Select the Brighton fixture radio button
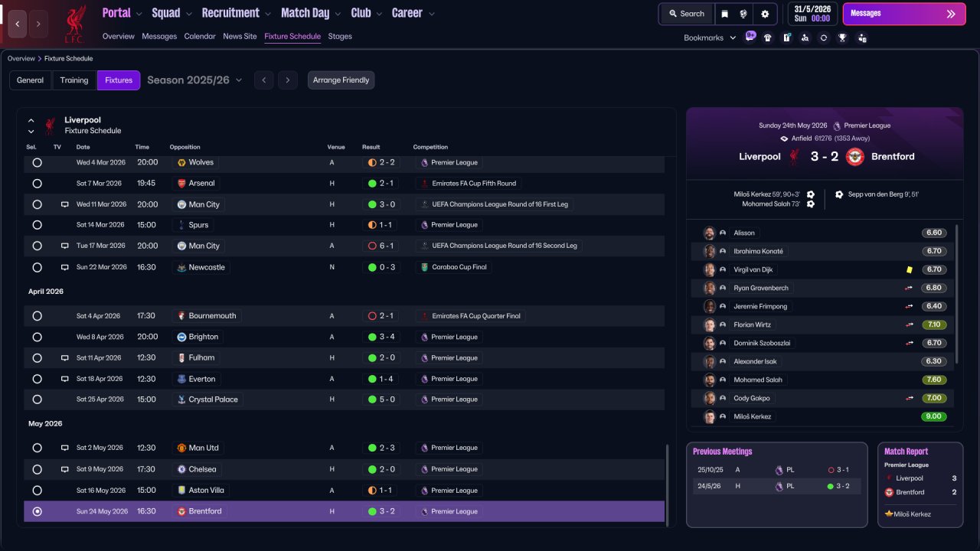Screen dimensions: 980x551 (x=37, y=337)
